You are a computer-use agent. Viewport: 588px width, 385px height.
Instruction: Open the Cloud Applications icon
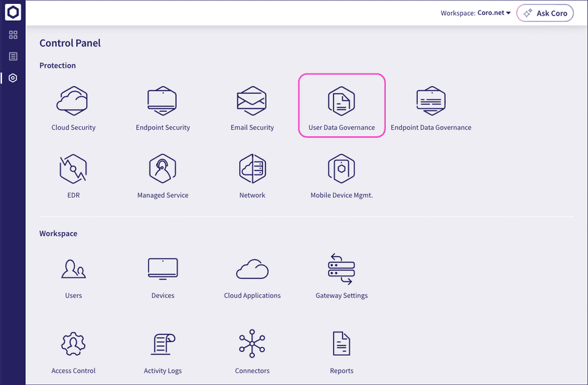click(x=253, y=269)
